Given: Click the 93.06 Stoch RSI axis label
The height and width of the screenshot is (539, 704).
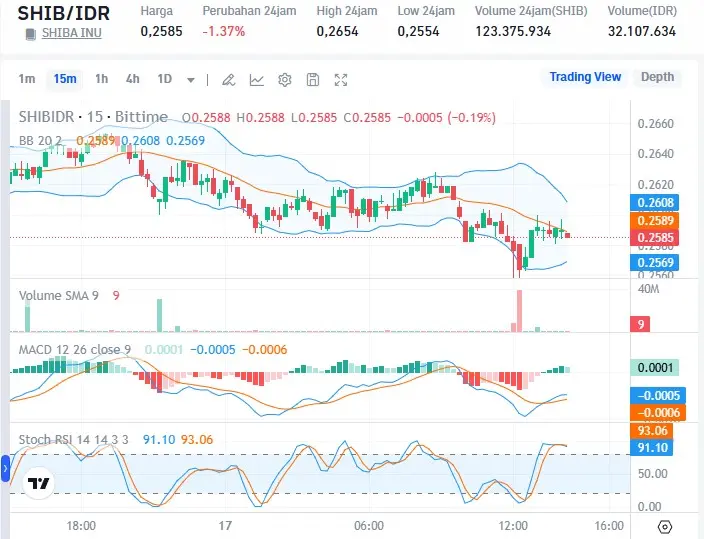Looking at the screenshot, I should pyautogui.click(x=651, y=431).
